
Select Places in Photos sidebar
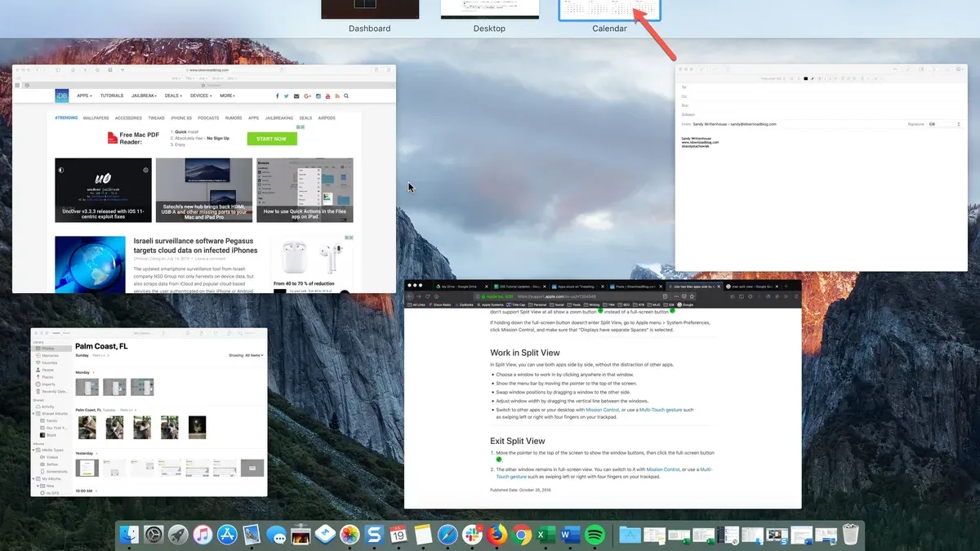(47, 377)
